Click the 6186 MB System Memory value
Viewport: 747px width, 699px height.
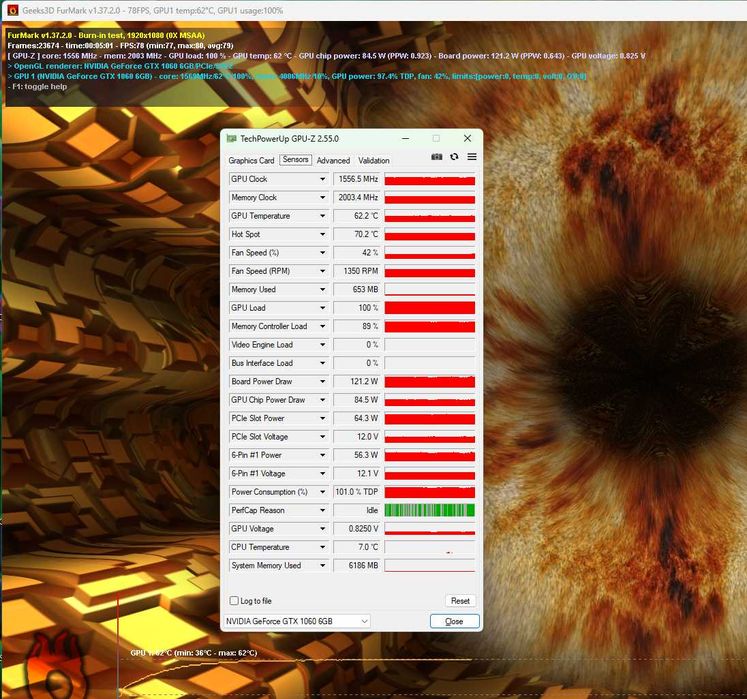coord(356,566)
